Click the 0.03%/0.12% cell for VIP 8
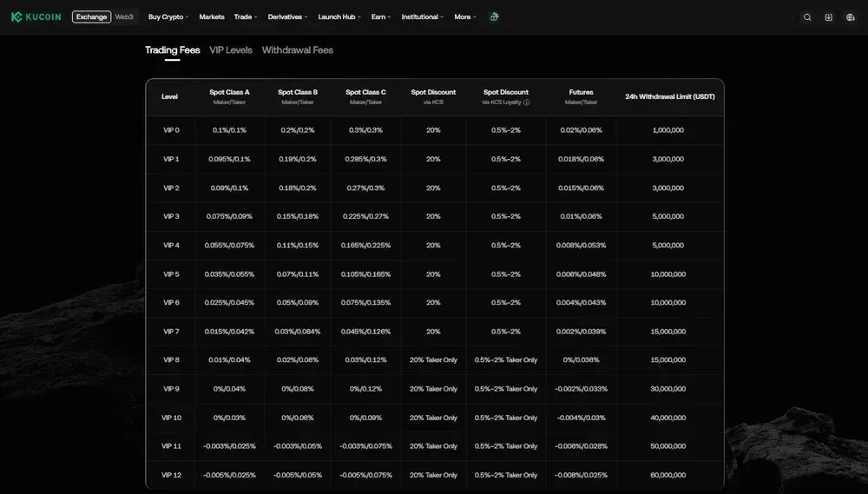This screenshot has height=494, width=868. click(365, 360)
